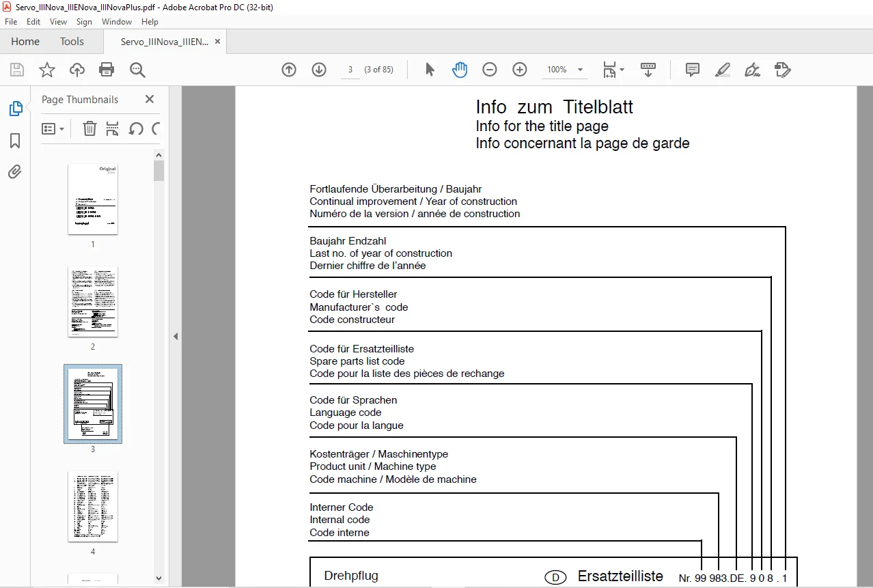Click the 'Info zum Titelblatt' heading
This screenshot has width=873, height=588.
click(555, 107)
